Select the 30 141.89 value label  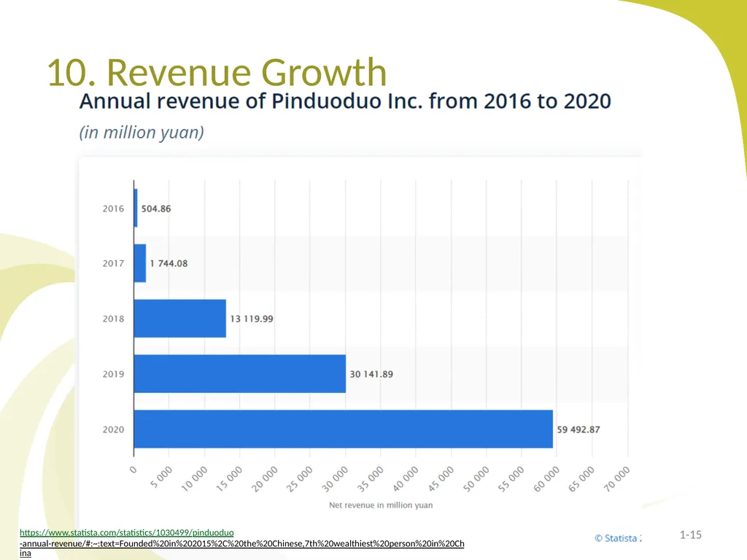pyautogui.click(x=371, y=374)
